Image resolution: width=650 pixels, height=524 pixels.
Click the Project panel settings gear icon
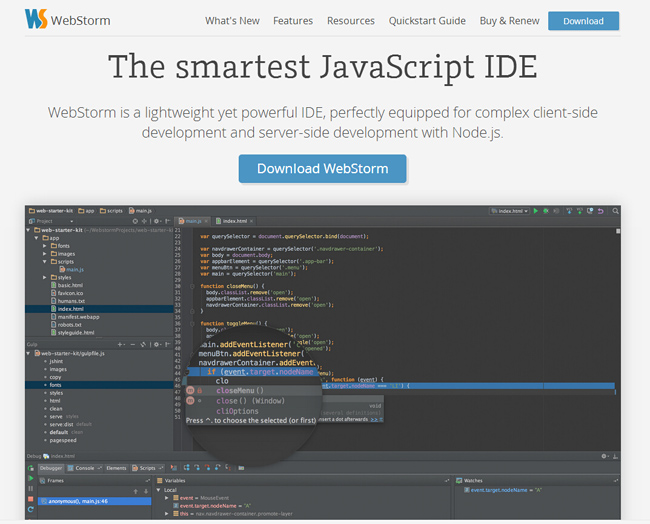[x=157, y=221]
